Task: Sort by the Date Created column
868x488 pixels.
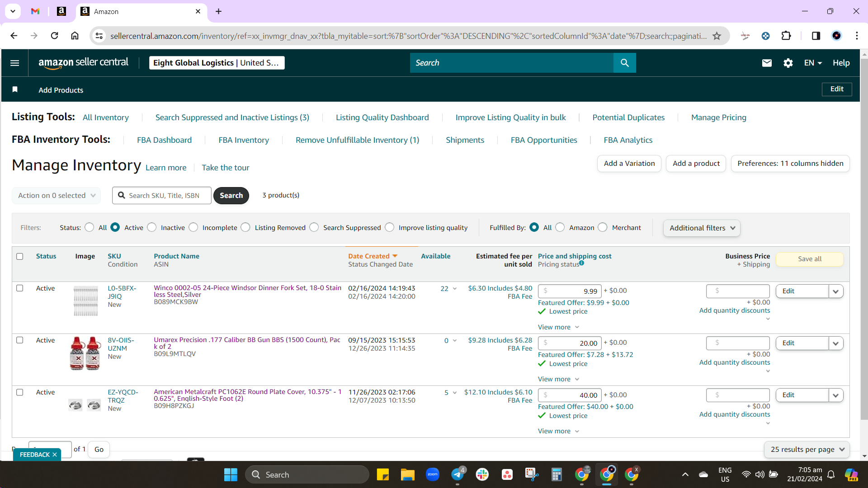Action: pos(373,256)
